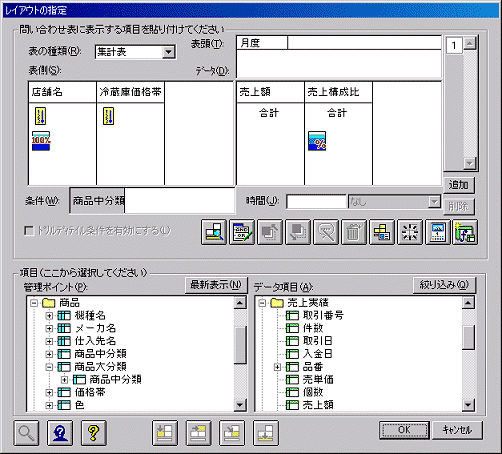This screenshot has height=454, width=502.
Task: Click the converging arrows toolbar icon
Action: click(410, 232)
